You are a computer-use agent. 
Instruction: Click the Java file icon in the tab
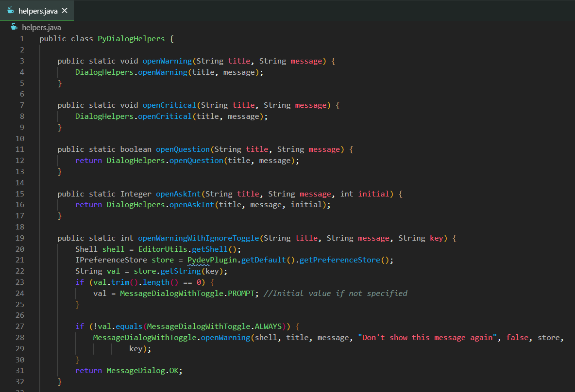click(x=11, y=10)
